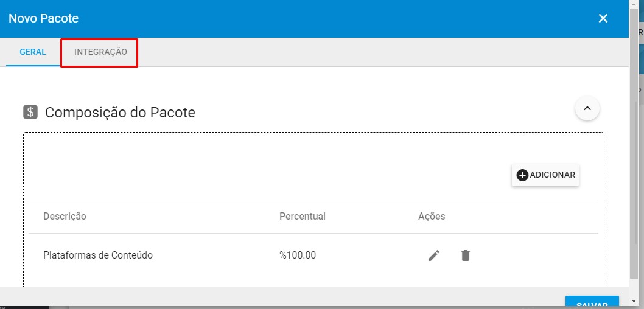Save the package with SALVAR button

[x=592, y=302]
